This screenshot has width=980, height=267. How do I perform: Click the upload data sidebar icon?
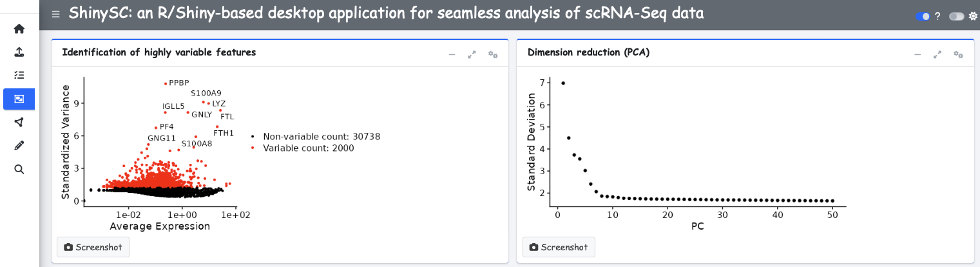(x=19, y=52)
